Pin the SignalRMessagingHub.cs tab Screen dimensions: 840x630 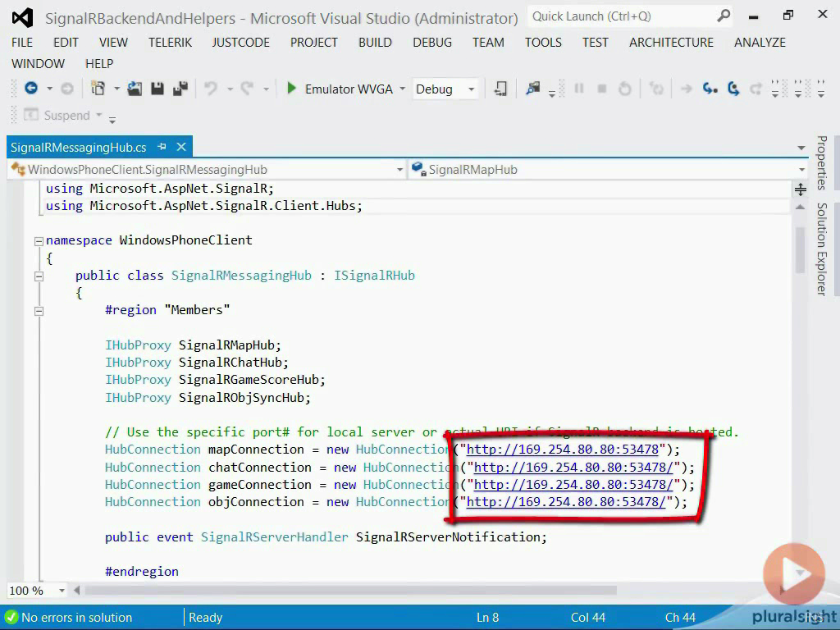click(x=162, y=147)
